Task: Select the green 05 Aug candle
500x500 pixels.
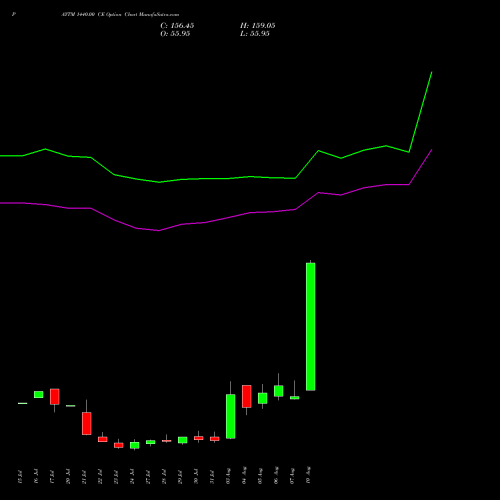Action: (263, 398)
